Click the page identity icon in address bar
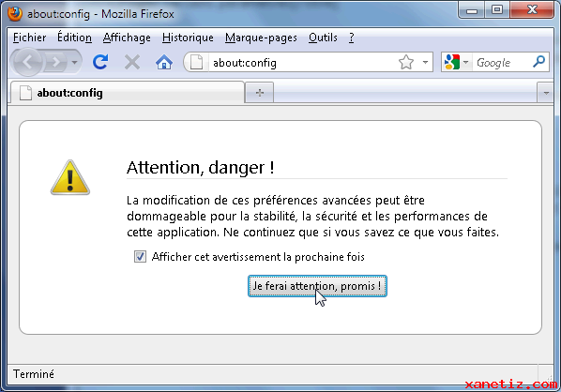 196,62
